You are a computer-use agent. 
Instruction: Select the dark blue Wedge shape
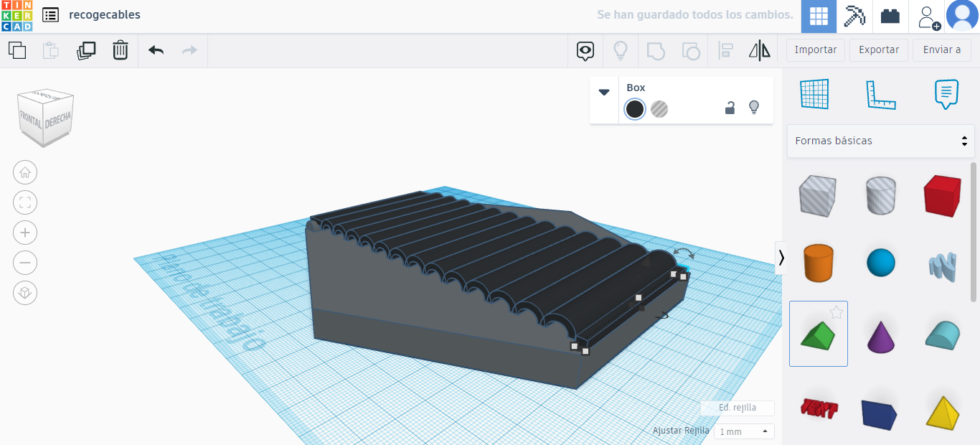tap(881, 413)
